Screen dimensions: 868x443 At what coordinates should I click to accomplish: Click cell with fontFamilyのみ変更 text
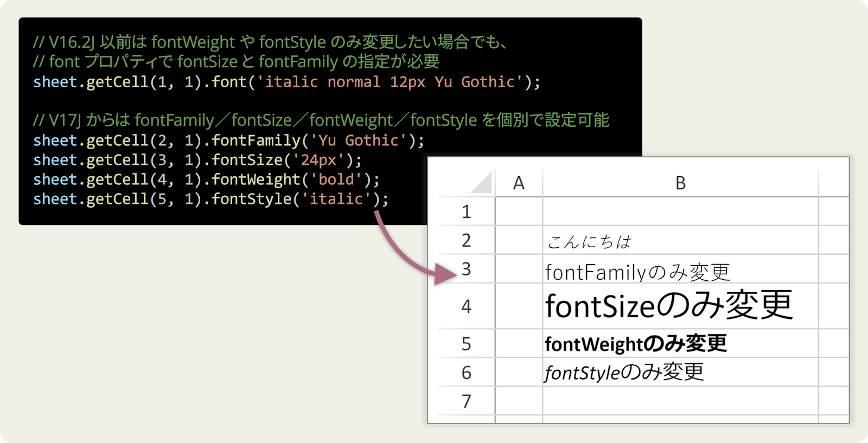[680, 269]
